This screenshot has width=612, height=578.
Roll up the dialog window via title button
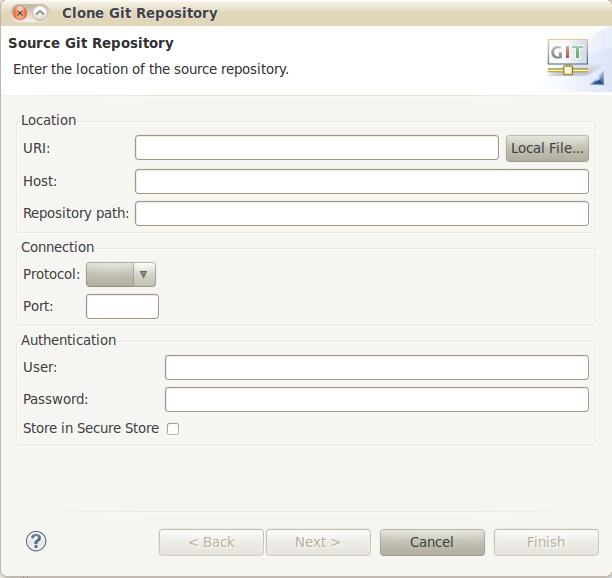coord(40,13)
